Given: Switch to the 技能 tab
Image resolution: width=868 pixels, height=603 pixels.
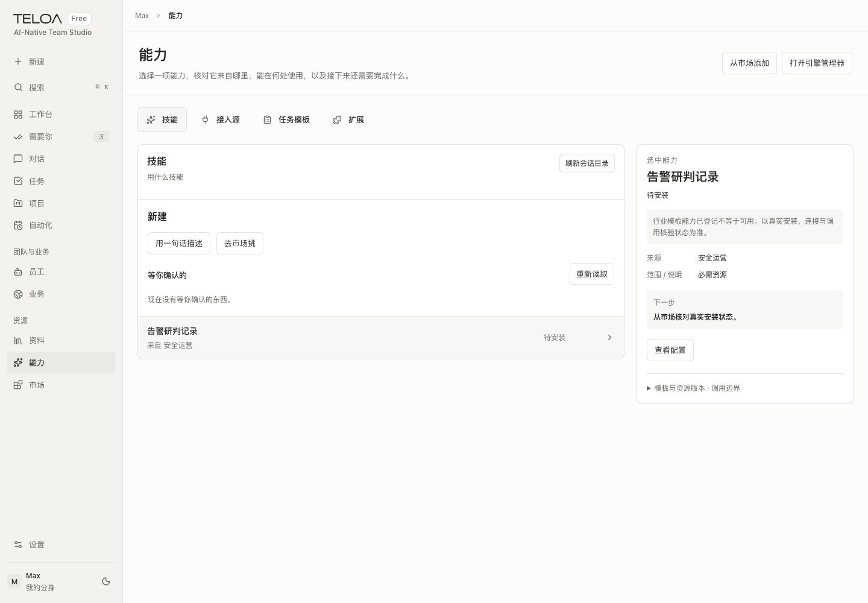Looking at the screenshot, I should pyautogui.click(x=162, y=120).
